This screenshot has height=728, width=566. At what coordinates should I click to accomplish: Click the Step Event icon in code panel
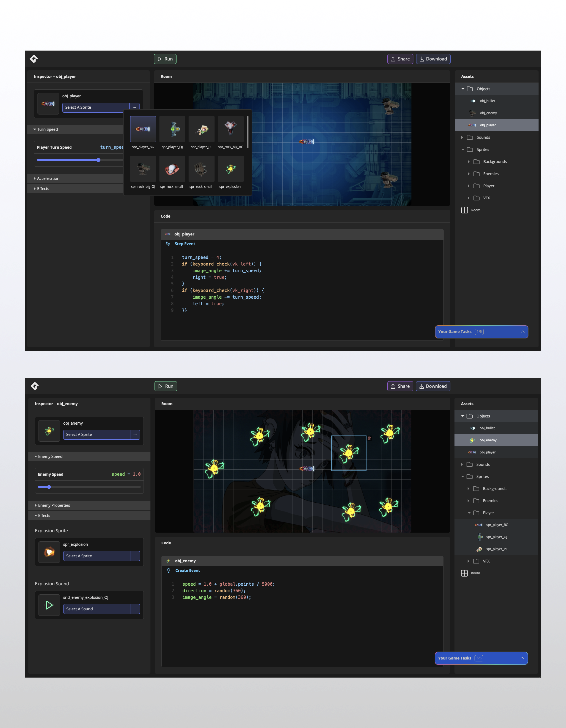pos(168,244)
